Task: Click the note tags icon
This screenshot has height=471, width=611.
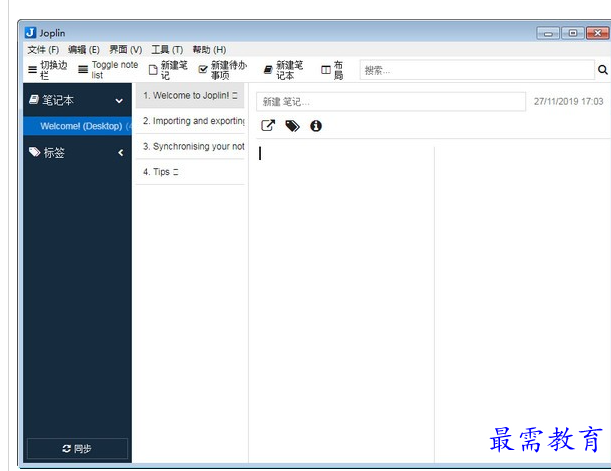Action: (x=292, y=126)
